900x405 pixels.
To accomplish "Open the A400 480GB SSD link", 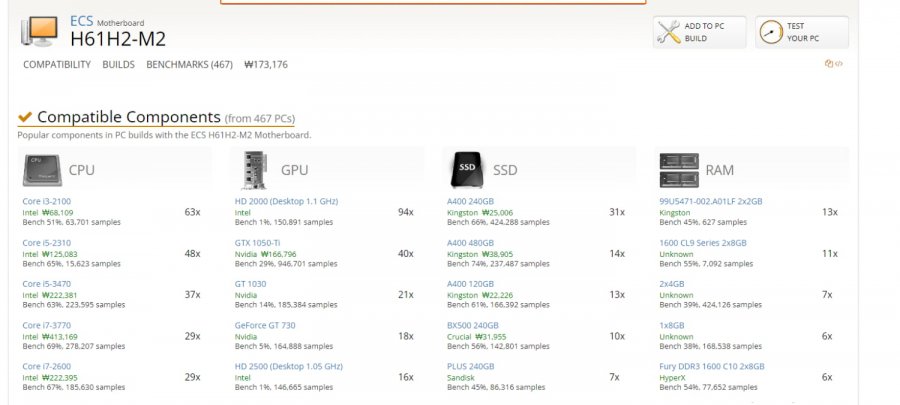I will [470, 243].
